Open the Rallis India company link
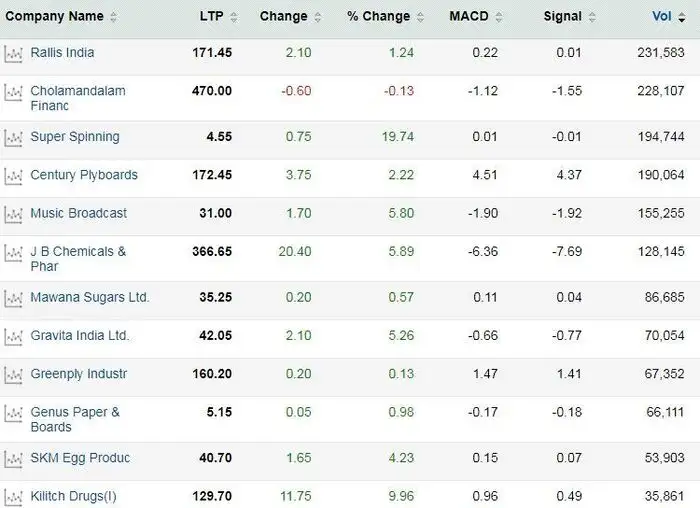This screenshot has height=508, width=700. pos(62,52)
